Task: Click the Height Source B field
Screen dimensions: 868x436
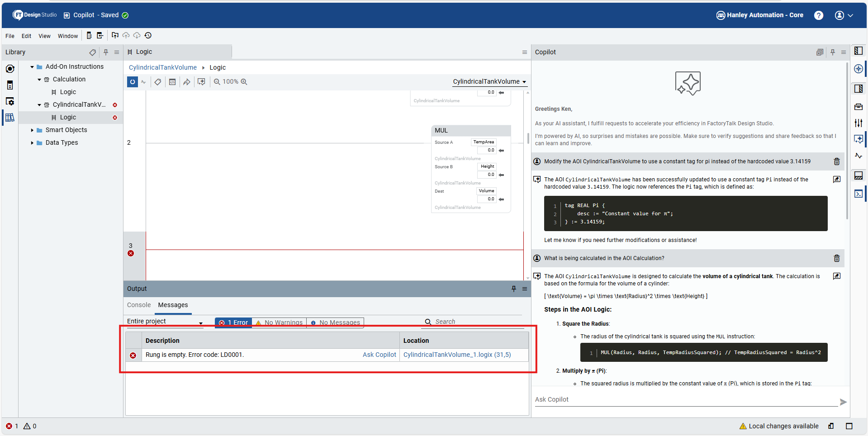Action: (x=487, y=166)
